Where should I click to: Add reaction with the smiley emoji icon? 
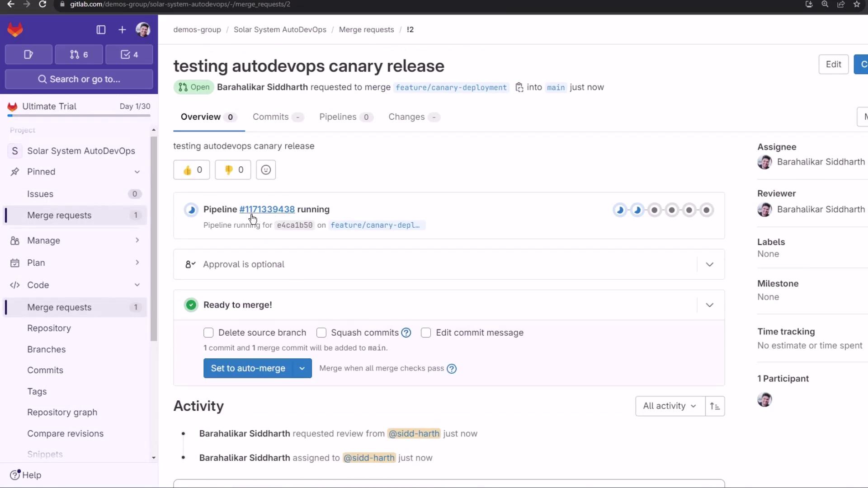tap(266, 170)
